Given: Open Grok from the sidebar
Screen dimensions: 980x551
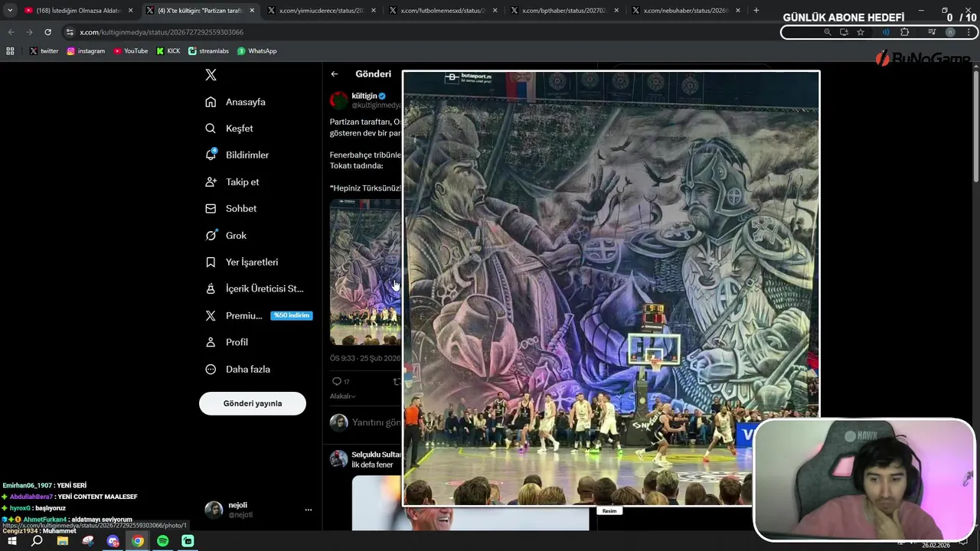Looking at the screenshot, I should point(226,235).
